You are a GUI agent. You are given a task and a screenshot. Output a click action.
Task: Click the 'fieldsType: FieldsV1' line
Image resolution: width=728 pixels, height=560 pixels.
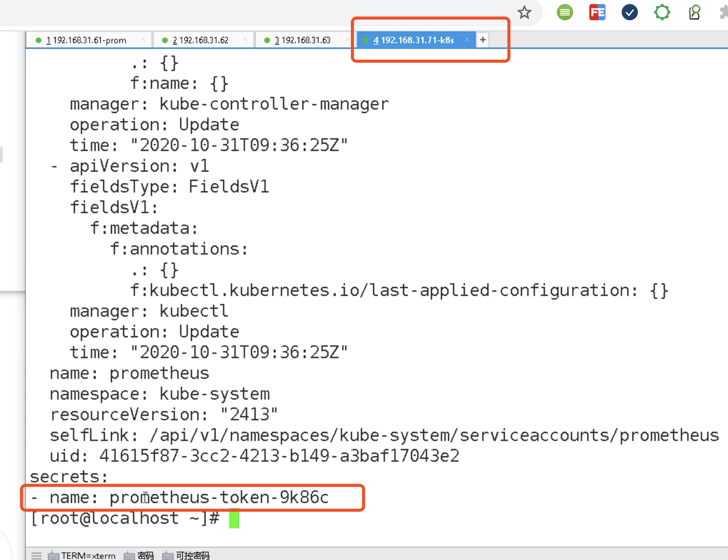pyautogui.click(x=169, y=187)
